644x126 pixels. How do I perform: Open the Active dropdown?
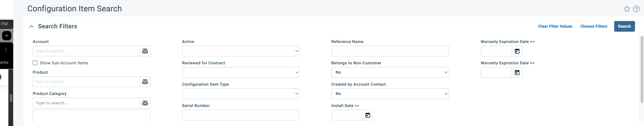pos(241,51)
